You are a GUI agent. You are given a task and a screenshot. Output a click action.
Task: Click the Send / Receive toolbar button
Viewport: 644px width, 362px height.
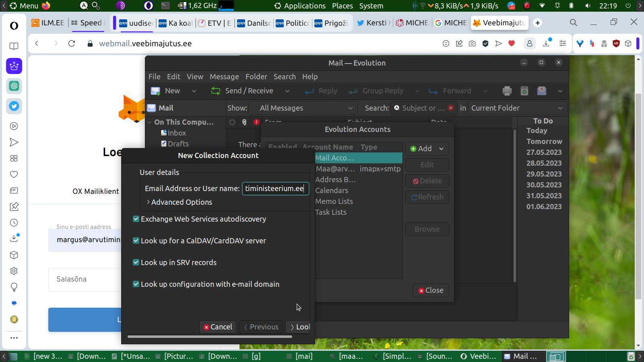(243, 91)
